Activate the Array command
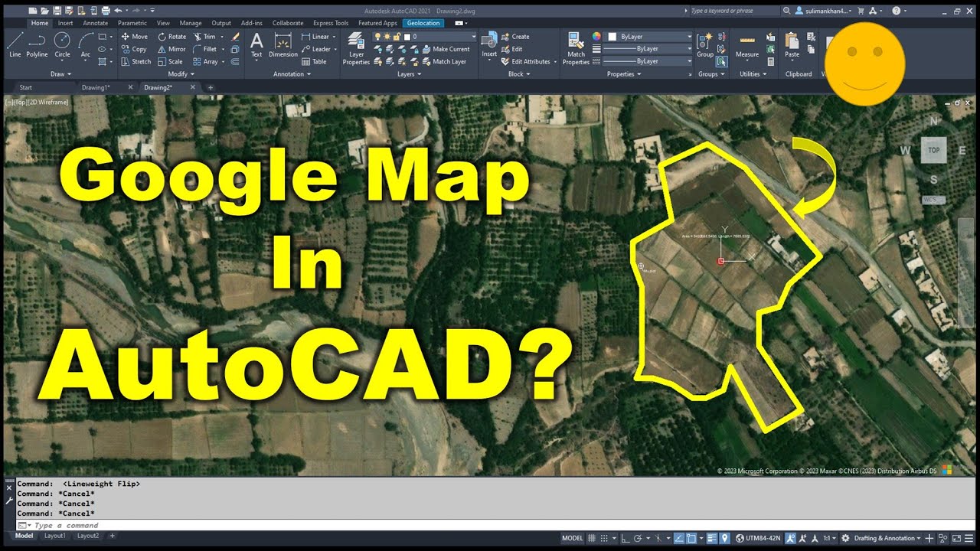The width and height of the screenshot is (980, 551). 205,61
